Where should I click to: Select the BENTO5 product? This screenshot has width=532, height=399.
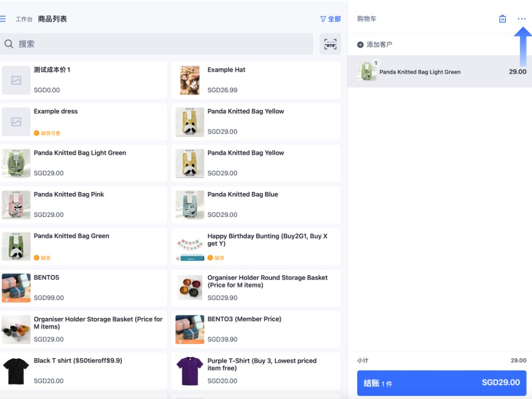[x=84, y=288]
